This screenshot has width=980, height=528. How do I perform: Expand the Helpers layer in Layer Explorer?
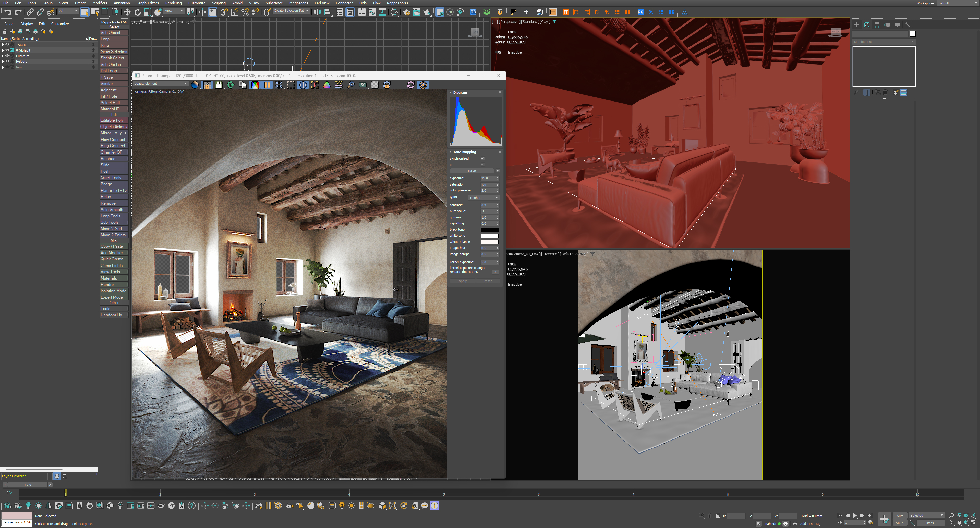pyautogui.click(x=3, y=61)
